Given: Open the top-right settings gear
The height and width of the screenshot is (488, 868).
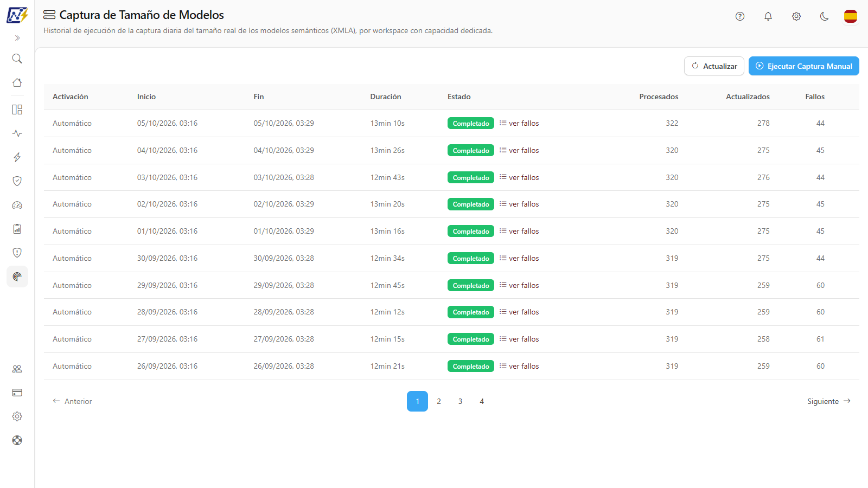Looking at the screenshot, I should coord(796,16).
